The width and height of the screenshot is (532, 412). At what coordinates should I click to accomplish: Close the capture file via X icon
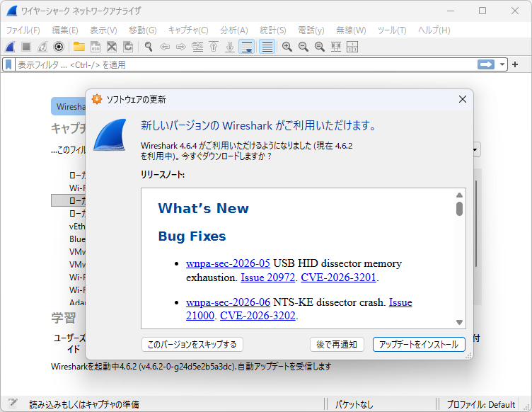(x=112, y=47)
